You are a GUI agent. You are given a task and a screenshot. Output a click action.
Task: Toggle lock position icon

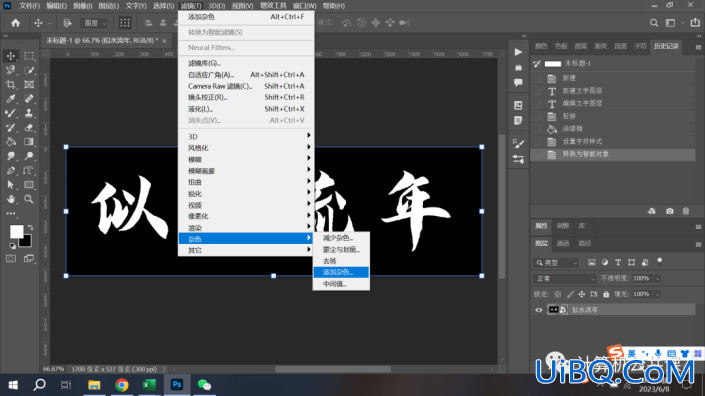point(581,294)
